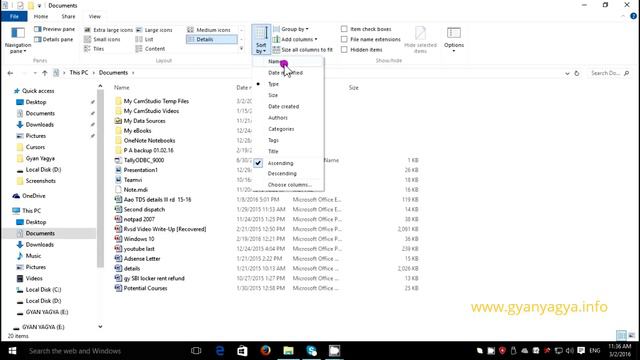640x360 pixels.
Task: Click the Hide selected items button
Action: [x=420, y=40]
